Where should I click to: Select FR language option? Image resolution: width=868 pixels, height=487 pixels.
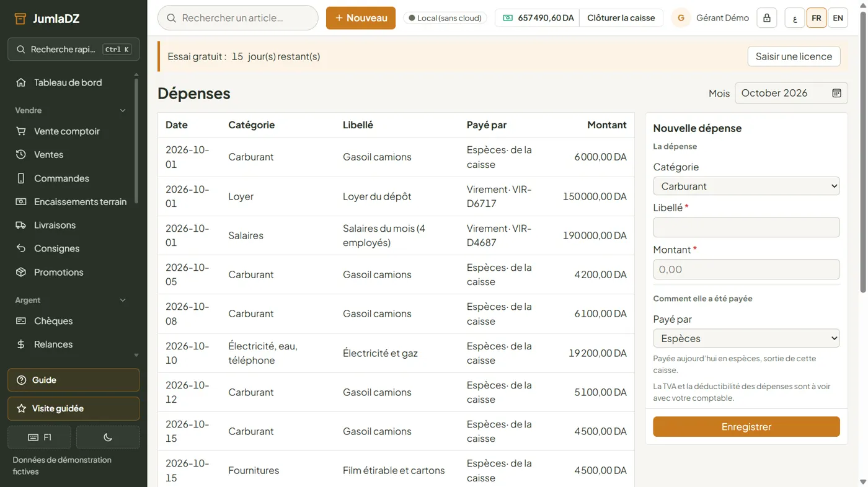coord(817,18)
